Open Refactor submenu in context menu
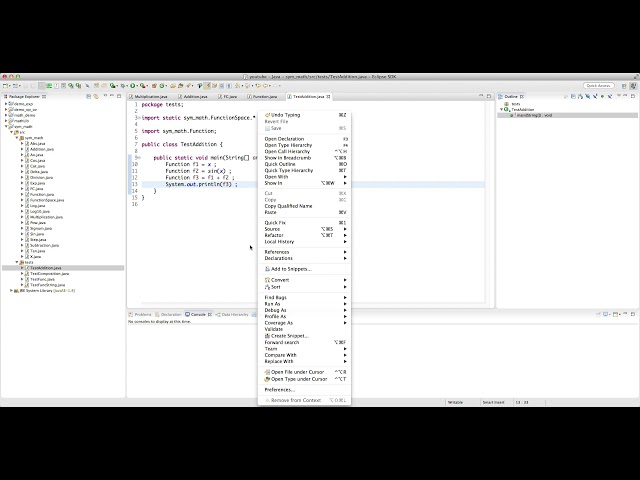Viewport: 640px width, 480px height. (304, 235)
